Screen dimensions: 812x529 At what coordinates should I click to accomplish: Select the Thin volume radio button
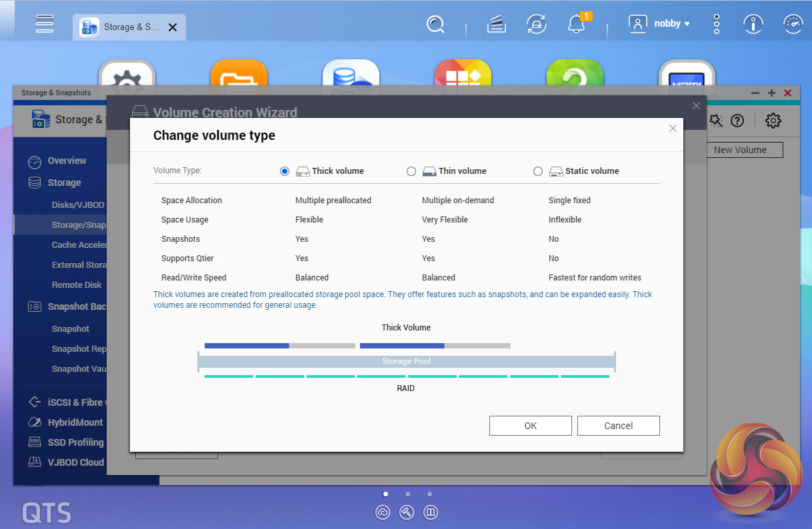point(411,171)
